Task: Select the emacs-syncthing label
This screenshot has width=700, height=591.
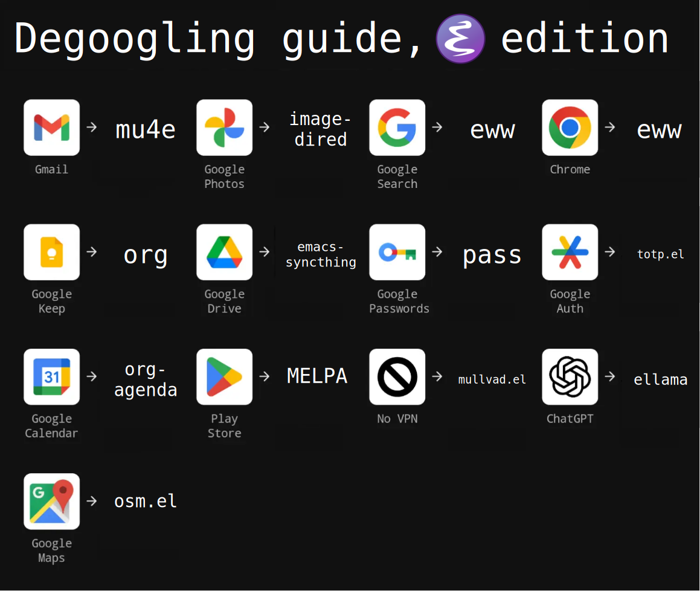Action: (321, 254)
